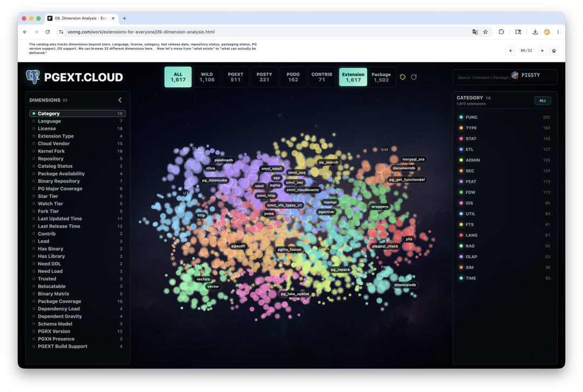Select the Language dimension
The width and height of the screenshot is (583, 392).
click(x=77, y=121)
